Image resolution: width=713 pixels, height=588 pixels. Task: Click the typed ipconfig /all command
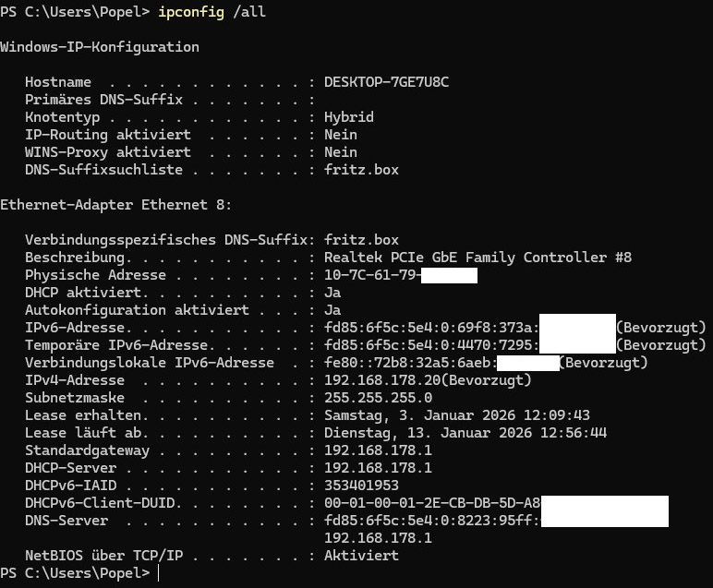pyautogui.click(x=211, y=12)
